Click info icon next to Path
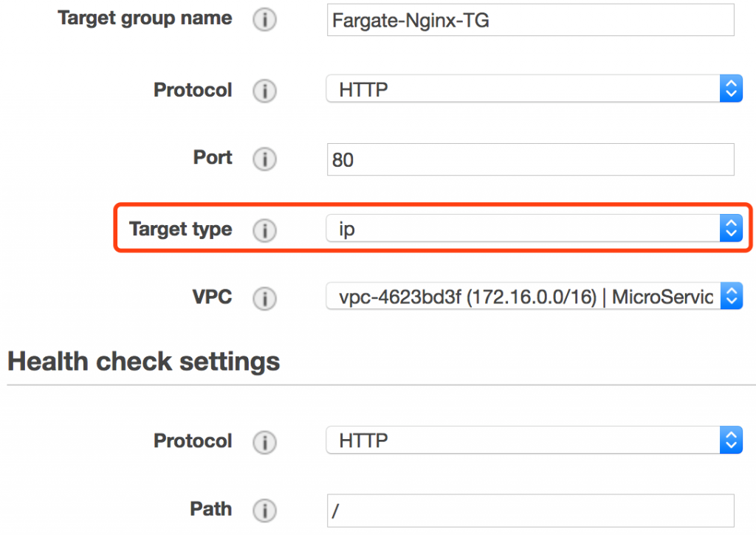Screen dimensions: 756x535 pyautogui.click(x=265, y=511)
